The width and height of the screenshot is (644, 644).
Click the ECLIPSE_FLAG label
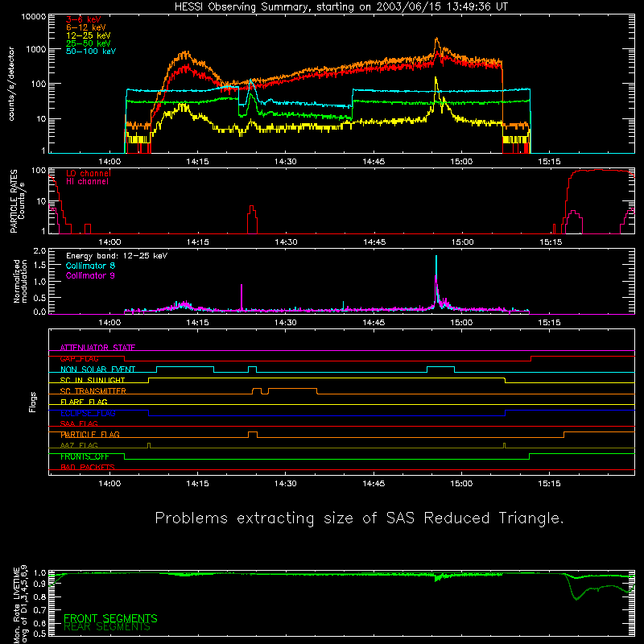(88, 413)
